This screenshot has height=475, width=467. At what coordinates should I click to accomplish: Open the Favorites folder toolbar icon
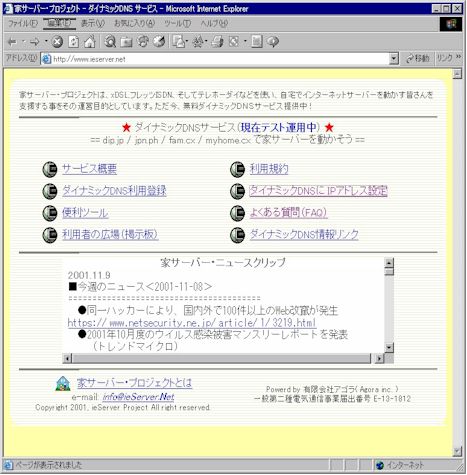(126, 42)
